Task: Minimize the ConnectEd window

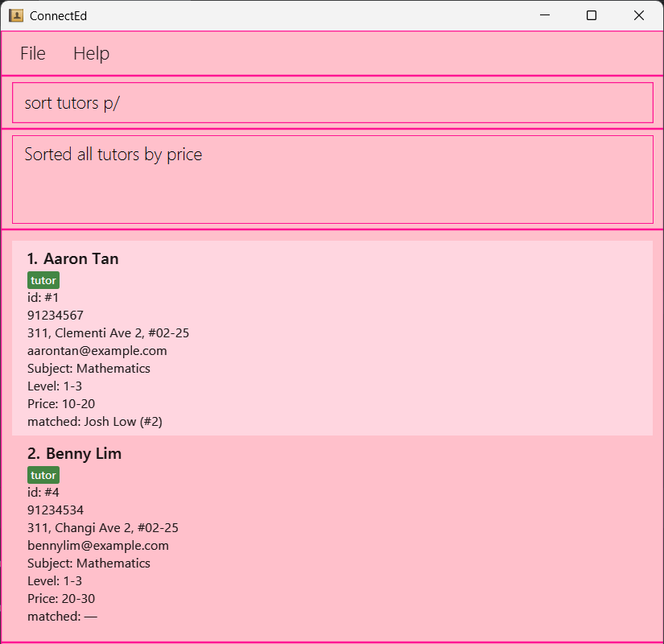Action: click(545, 15)
